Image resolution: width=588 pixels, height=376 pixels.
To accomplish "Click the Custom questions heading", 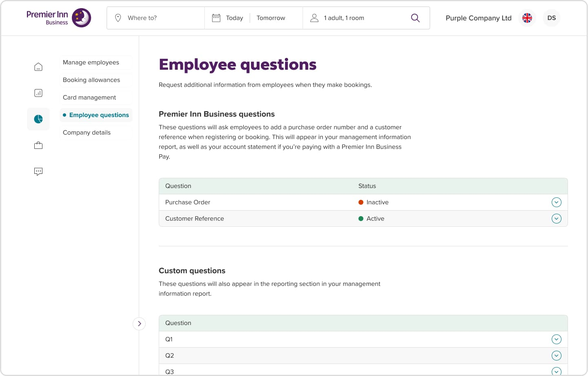I will (x=192, y=271).
